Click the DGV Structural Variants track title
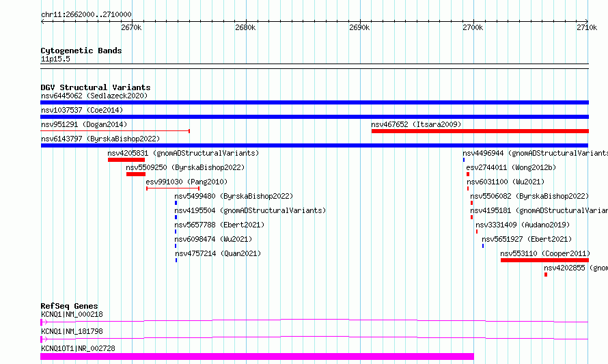Viewport: 608px width, 364px height. point(96,87)
